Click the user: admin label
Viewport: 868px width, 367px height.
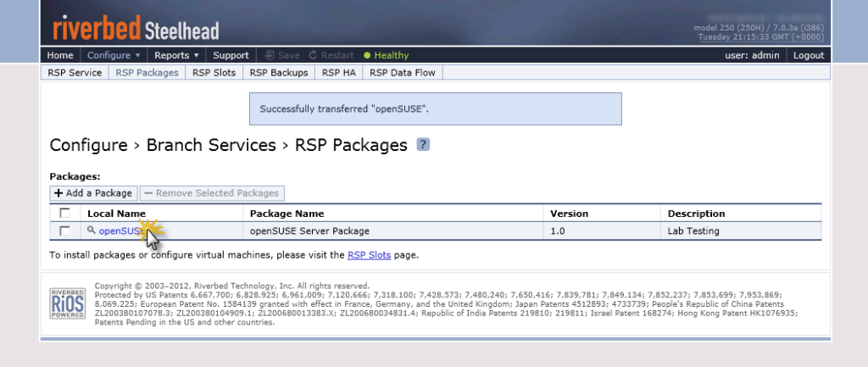coord(752,55)
